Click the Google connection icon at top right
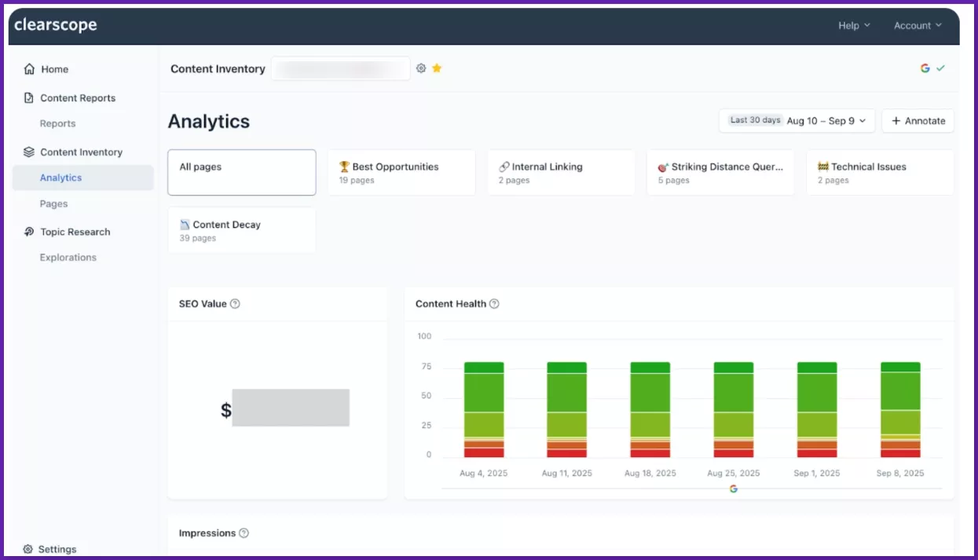 925,68
